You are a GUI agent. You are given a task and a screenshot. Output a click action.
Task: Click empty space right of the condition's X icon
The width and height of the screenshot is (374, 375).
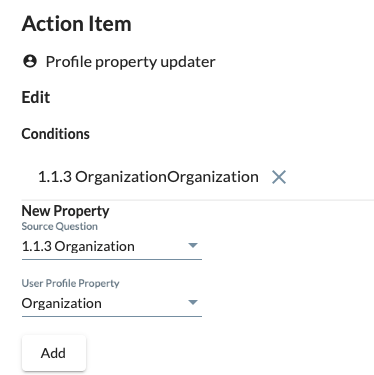click(330, 177)
